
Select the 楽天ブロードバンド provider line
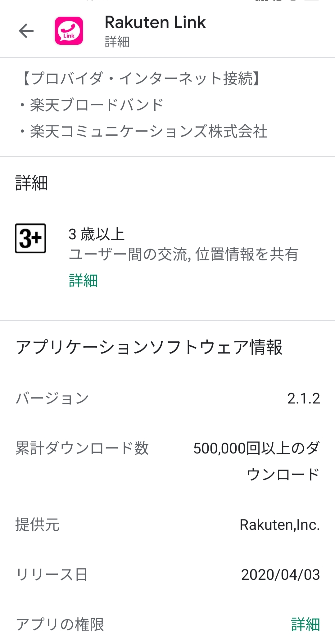point(96,105)
